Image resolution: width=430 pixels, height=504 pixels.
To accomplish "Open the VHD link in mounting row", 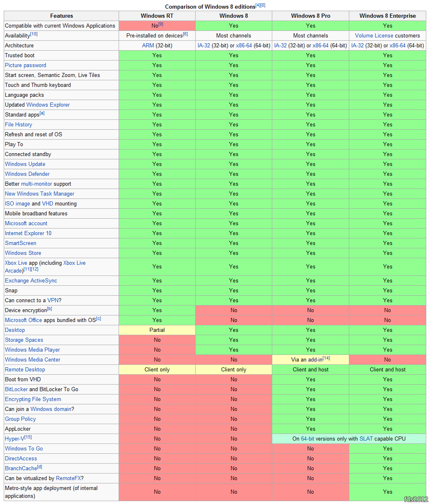I will tap(48, 203).
